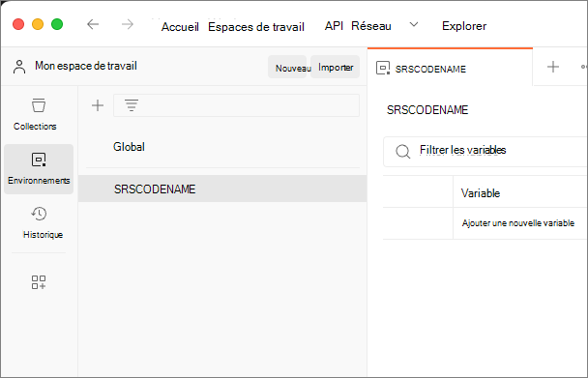Open the Historique sidebar panel

coord(39,222)
